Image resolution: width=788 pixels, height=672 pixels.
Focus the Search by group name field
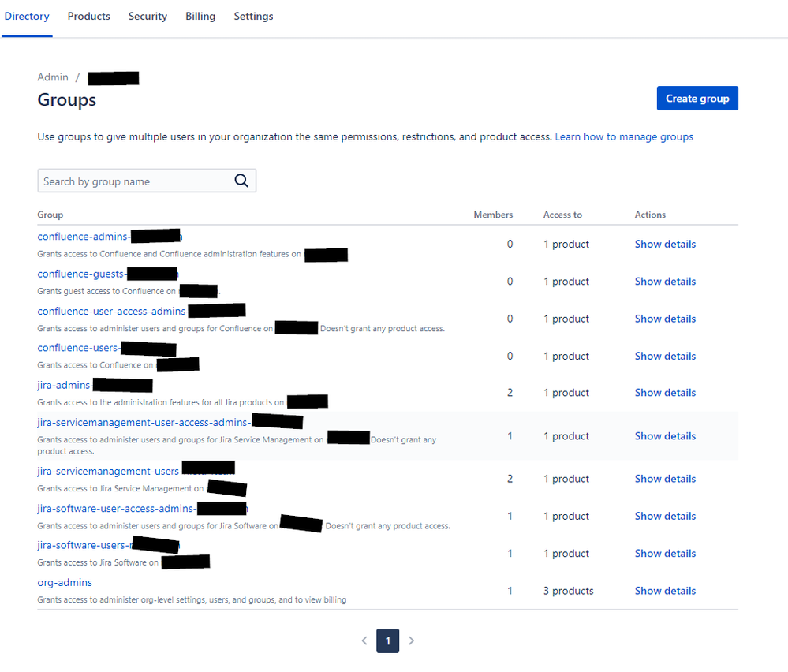(x=134, y=181)
